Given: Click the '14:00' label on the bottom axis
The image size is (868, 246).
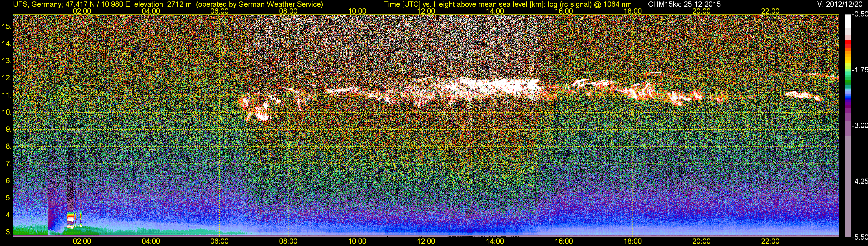Looking at the screenshot, I should click(x=495, y=241).
